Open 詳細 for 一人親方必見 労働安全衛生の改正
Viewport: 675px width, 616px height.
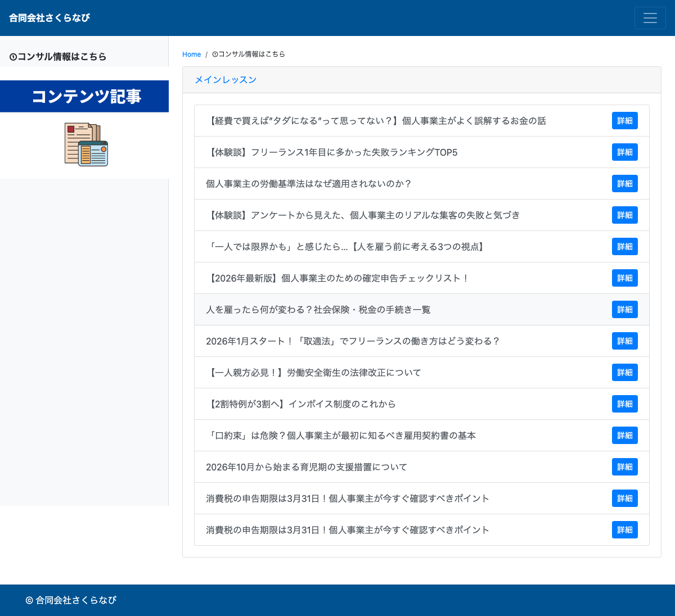[624, 372]
